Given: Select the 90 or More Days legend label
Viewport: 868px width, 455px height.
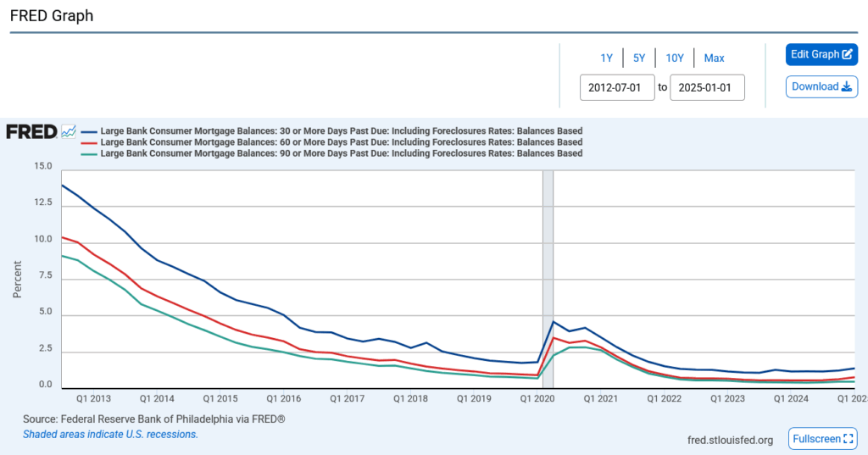Looking at the screenshot, I should click(x=341, y=153).
